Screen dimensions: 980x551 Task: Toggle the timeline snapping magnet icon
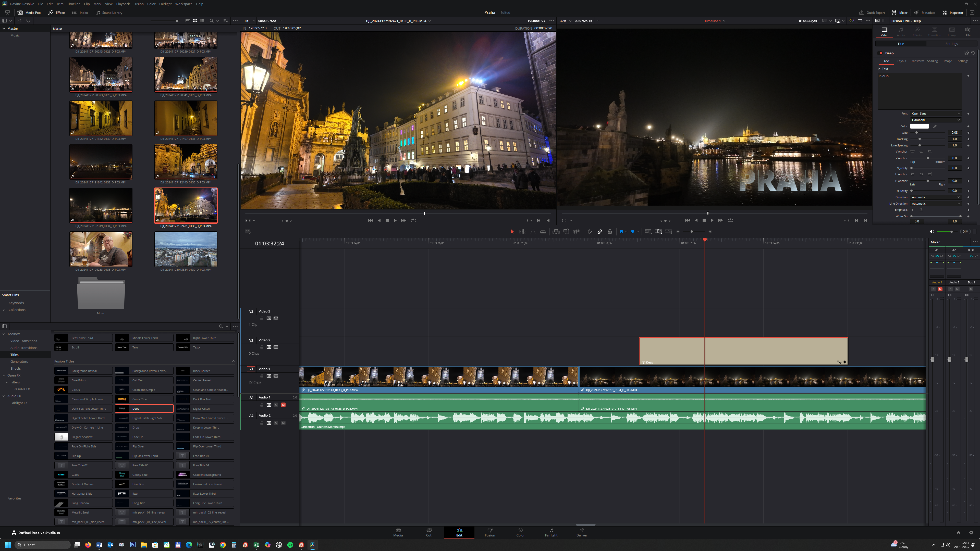pos(590,232)
